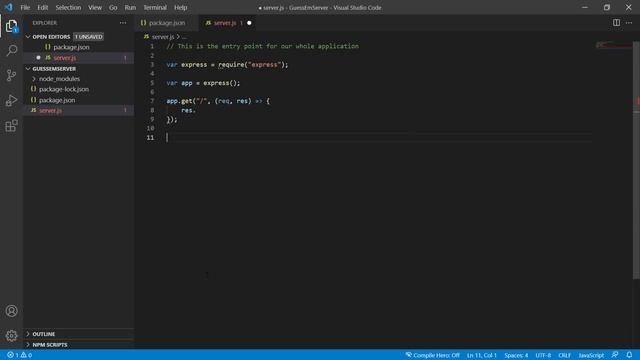
Task: Click line number 7 in the gutter
Action: [152, 101]
